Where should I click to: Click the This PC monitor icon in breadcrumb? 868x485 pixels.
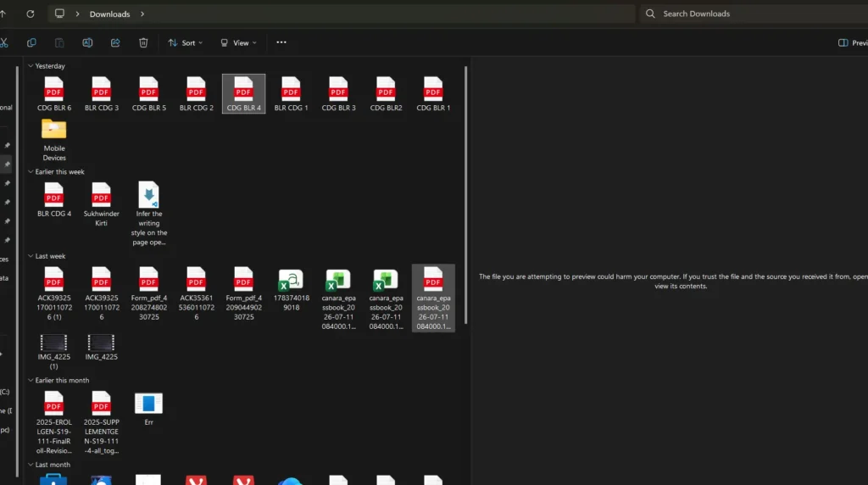59,14
